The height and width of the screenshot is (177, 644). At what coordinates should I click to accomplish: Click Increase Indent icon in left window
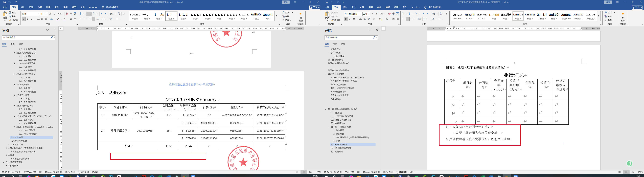click(x=106, y=14)
